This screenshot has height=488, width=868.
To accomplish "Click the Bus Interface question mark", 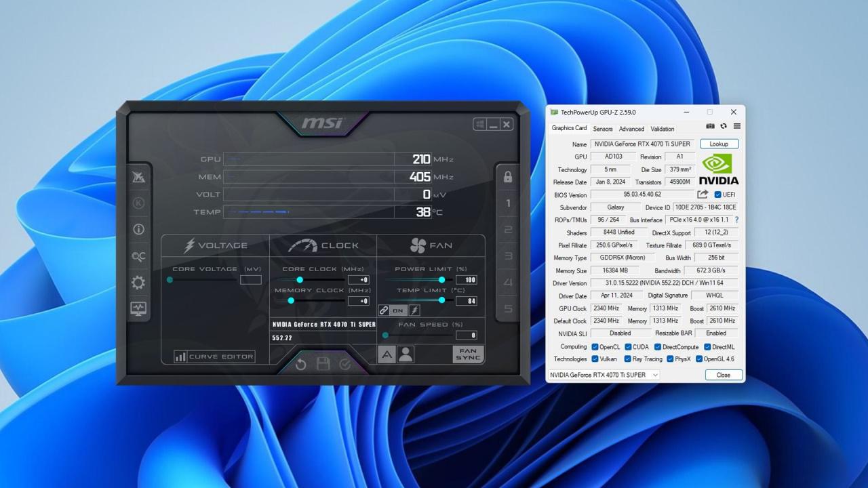I will (736, 220).
